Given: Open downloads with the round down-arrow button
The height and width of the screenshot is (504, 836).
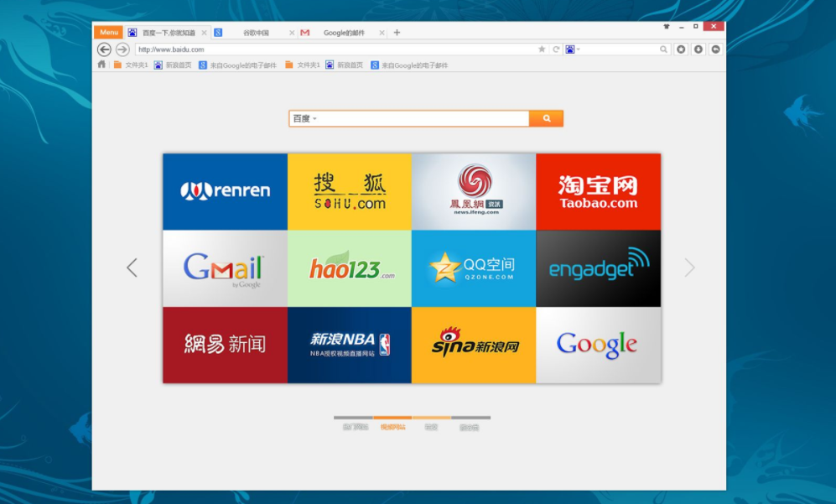Looking at the screenshot, I should [698, 49].
